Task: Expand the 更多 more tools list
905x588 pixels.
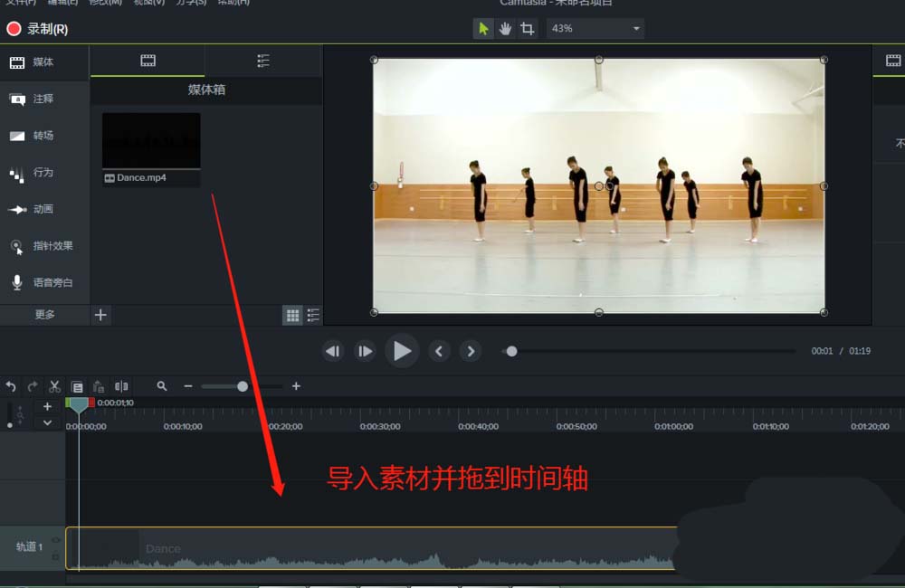Action: pos(44,315)
